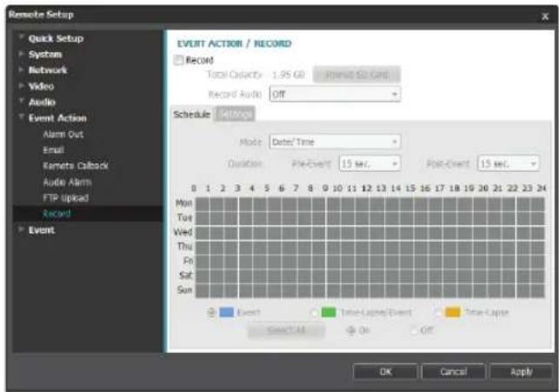Open the Event section label

click(42, 230)
